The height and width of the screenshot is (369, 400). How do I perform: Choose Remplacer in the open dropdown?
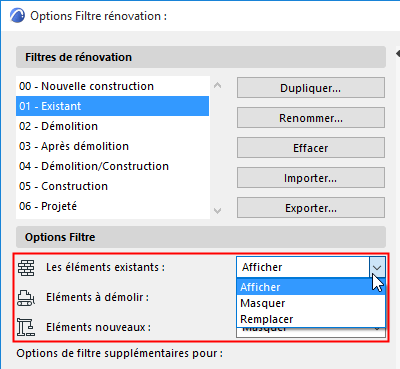click(x=311, y=319)
